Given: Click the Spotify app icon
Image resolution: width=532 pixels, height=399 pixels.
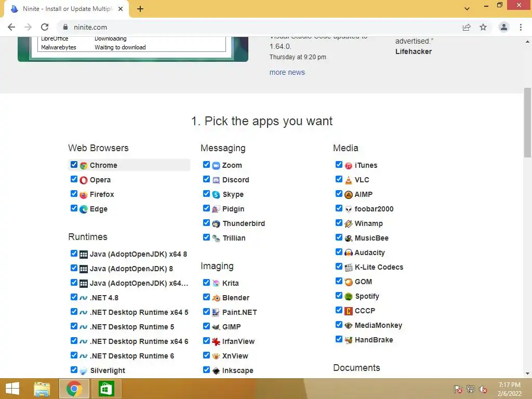Looking at the screenshot, I should tap(349, 297).
